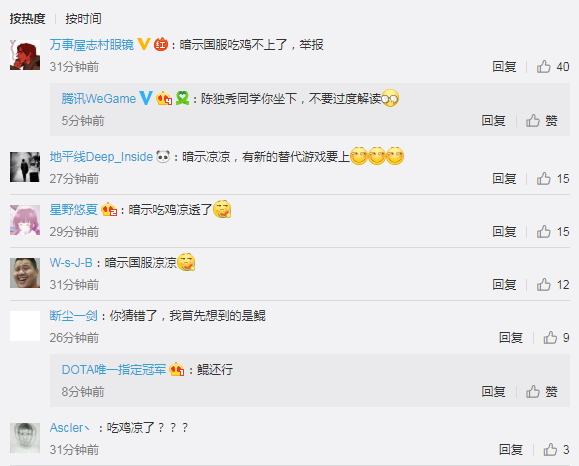
Task: Click thumbs-up on Ascler's comment
Action: point(550,449)
